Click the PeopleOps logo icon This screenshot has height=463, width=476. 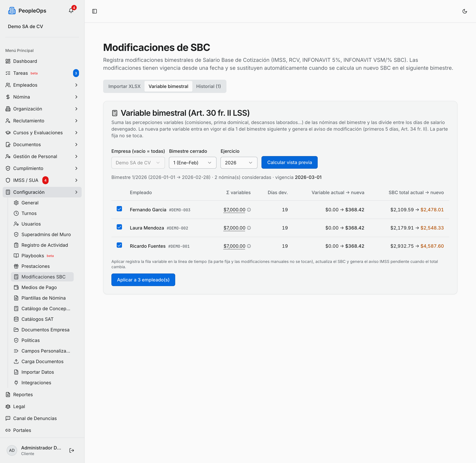(x=12, y=11)
